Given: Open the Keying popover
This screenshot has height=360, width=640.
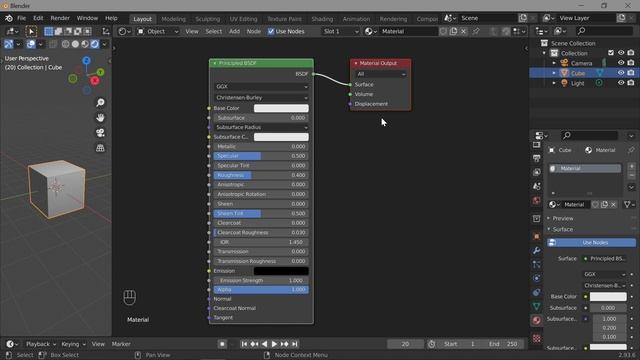Looking at the screenshot, I should pyautogui.click(x=73, y=344).
